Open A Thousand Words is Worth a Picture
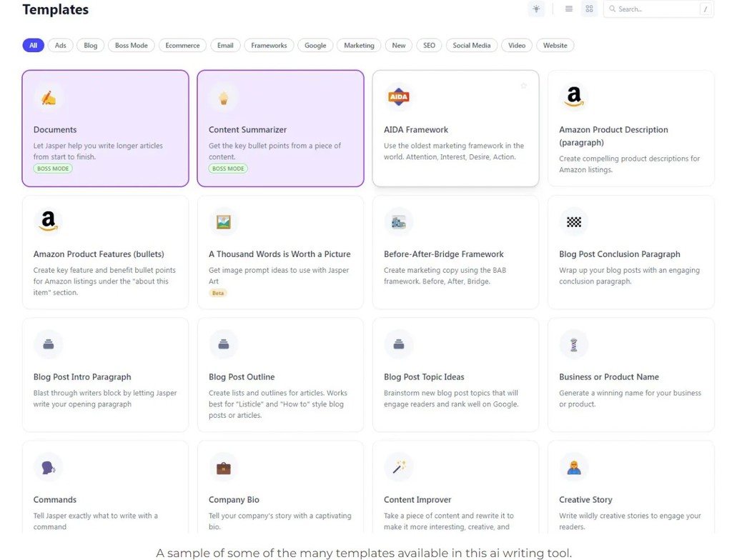 tap(280, 254)
